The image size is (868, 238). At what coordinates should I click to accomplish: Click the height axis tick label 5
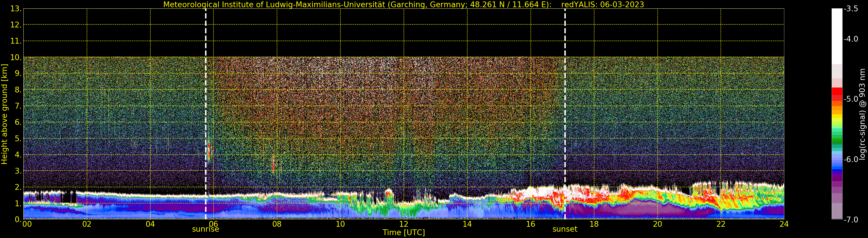point(18,138)
